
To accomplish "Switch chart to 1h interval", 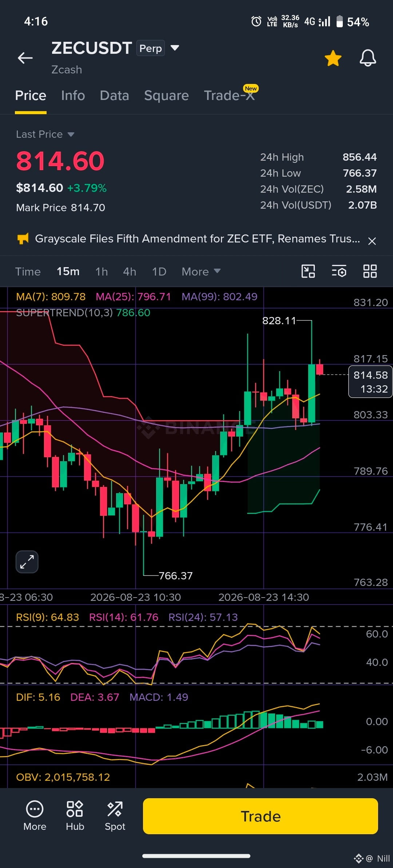I will [x=102, y=272].
